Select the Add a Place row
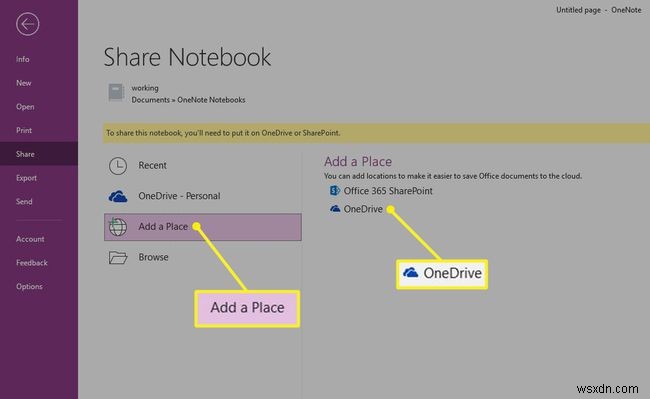The image size is (650, 399). [203, 227]
